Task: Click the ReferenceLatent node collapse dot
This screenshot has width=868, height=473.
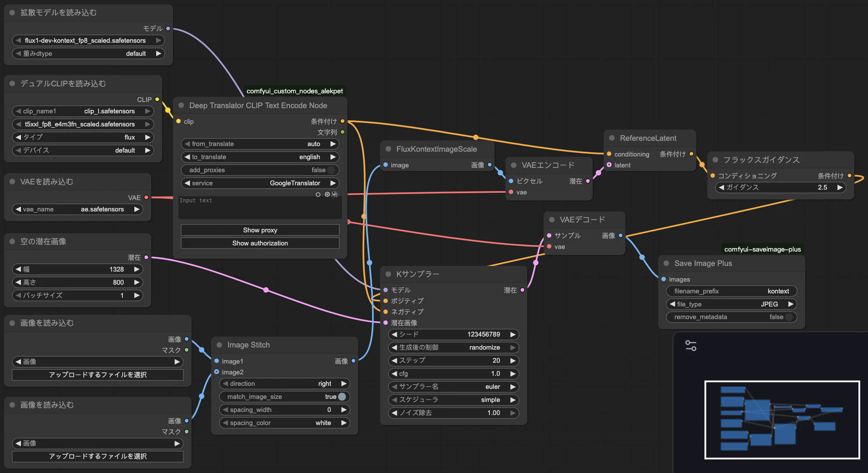Action: (612, 138)
